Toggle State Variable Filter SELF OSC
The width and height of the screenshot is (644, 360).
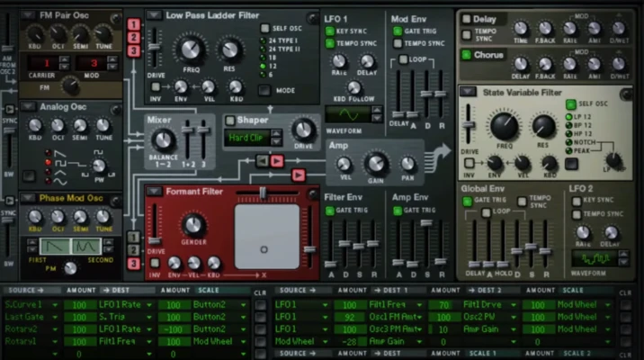pyautogui.click(x=571, y=104)
